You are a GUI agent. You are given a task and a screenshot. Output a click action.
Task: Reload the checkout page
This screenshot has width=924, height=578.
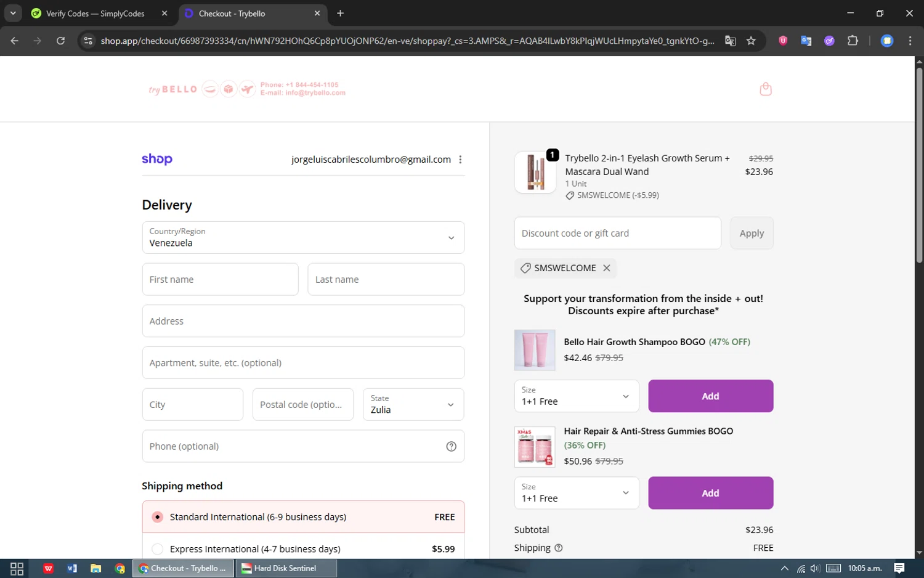[x=60, y=41]
